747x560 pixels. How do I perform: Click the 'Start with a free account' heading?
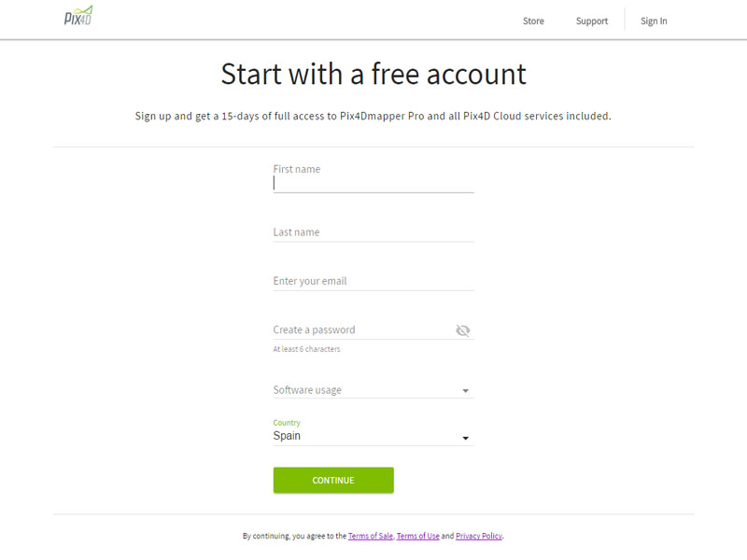tap(373, 74)
